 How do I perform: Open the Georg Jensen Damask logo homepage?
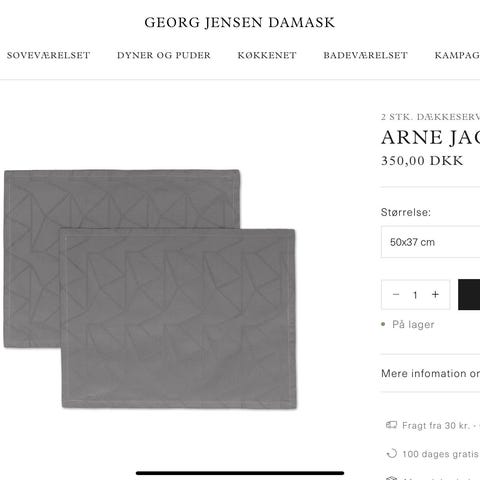[x=239, y=23]
